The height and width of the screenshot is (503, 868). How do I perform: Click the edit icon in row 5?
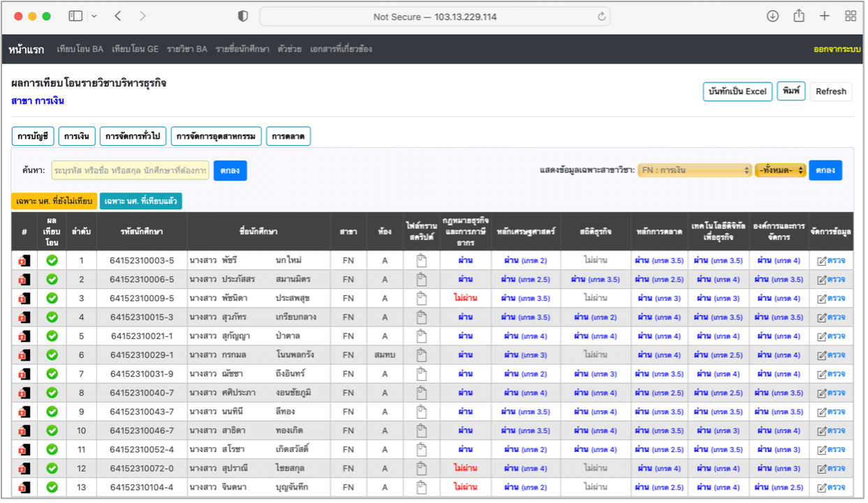(x=821, y=336)
